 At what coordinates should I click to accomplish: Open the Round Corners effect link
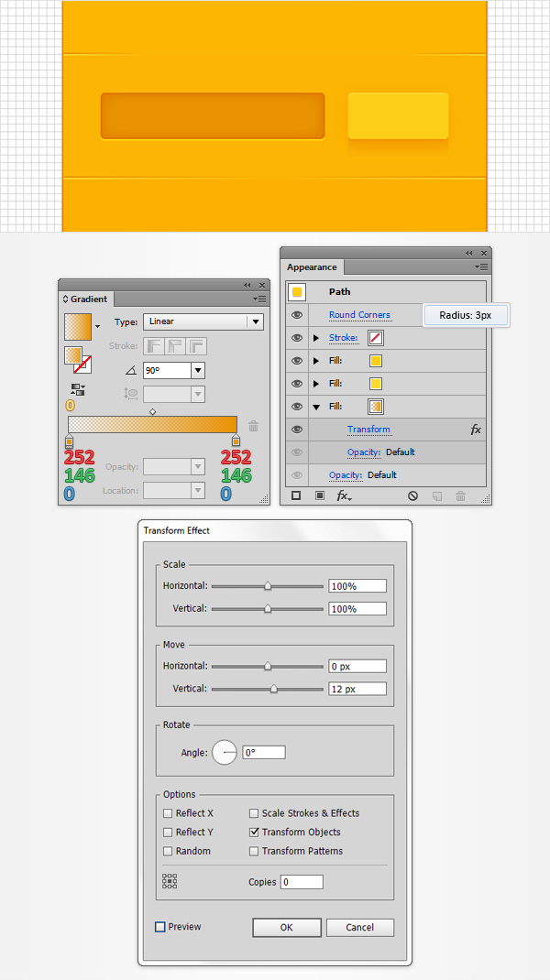359,315
